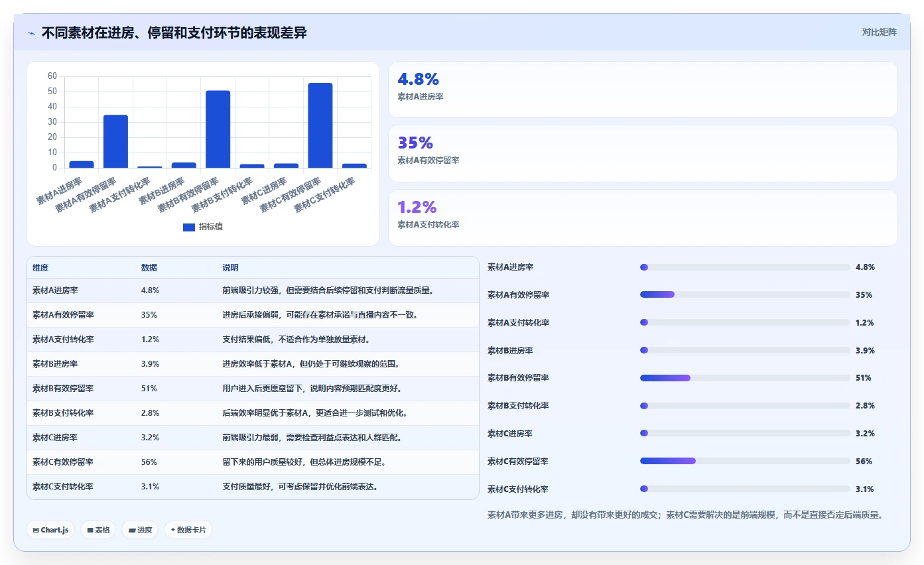The height and width of the screenshot is (565, 924).
Task: Click the note starting 进房后承接偏弱
Action: (320, 315)
